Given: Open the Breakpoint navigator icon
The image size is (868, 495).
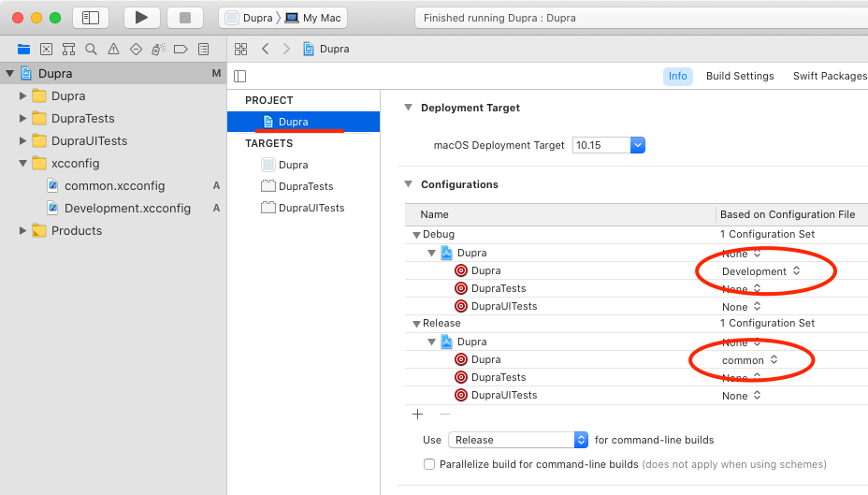Looking at the screenshot, I should 181,49.
